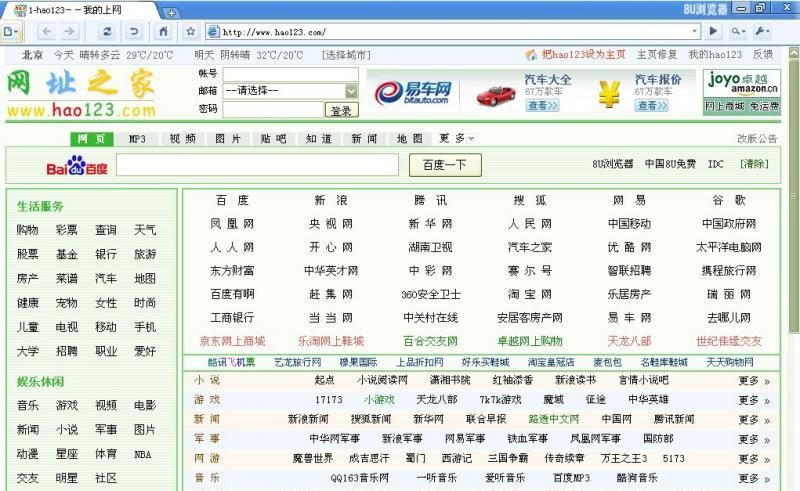
Task: Click the Baidu logo
Action: [78, 165]
